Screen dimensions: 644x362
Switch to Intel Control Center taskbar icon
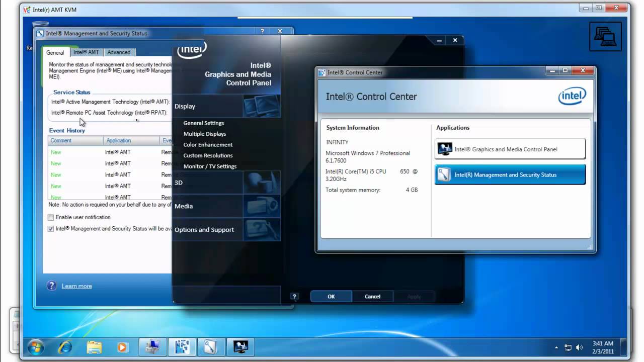point(182,347)
